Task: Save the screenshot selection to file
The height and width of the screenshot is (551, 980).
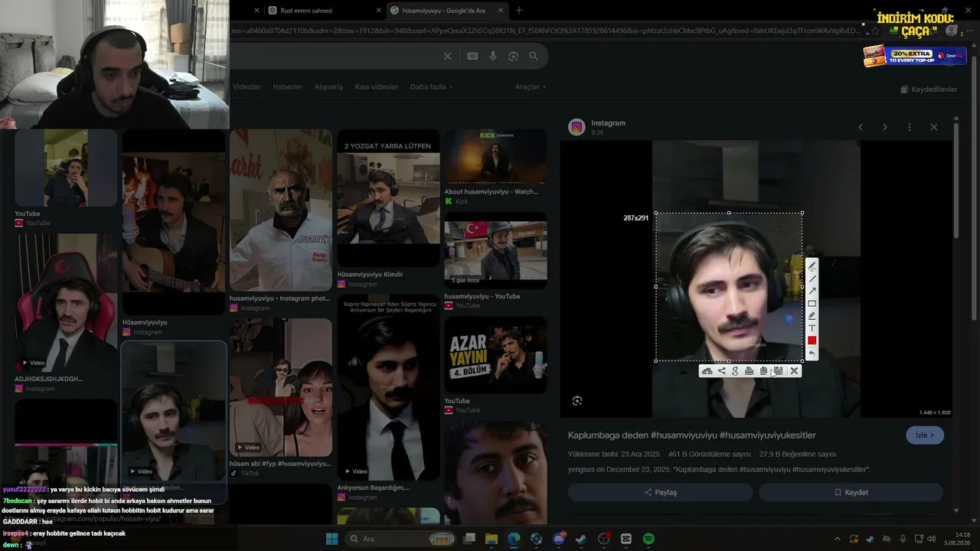Action: [778, 371]
